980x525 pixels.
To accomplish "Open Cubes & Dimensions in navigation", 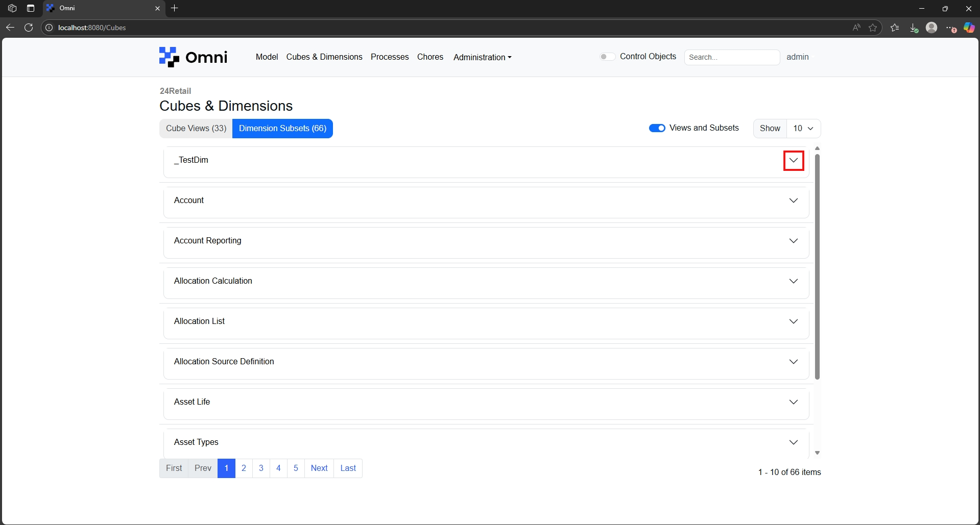I will pyautogui.click(x=324, y=57).
